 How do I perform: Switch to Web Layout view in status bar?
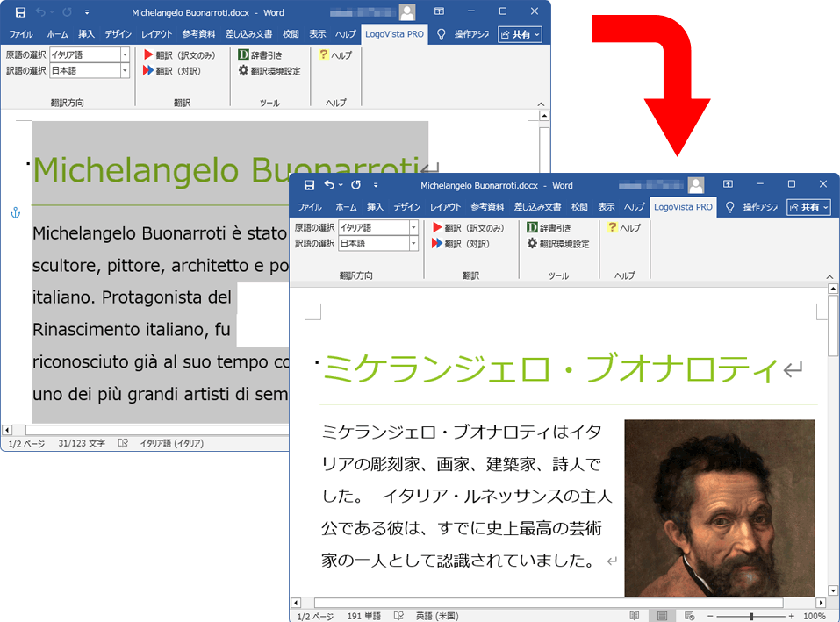point(689,616)
